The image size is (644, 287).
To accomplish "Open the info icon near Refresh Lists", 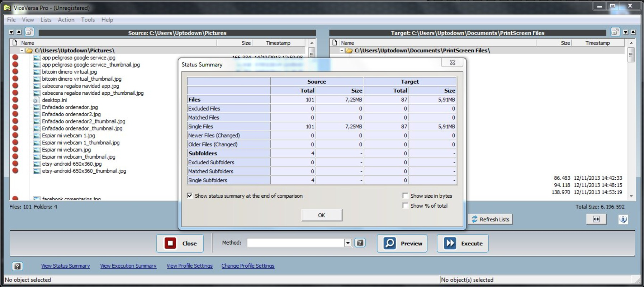I will click(x=623, y=219).
